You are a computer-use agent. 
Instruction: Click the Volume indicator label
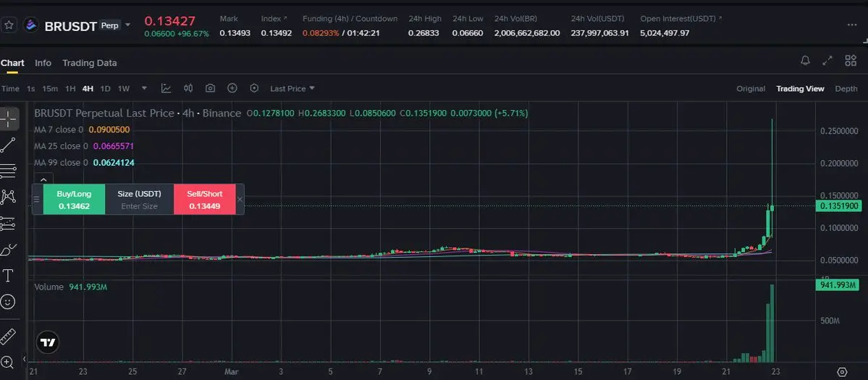point(50,287)
